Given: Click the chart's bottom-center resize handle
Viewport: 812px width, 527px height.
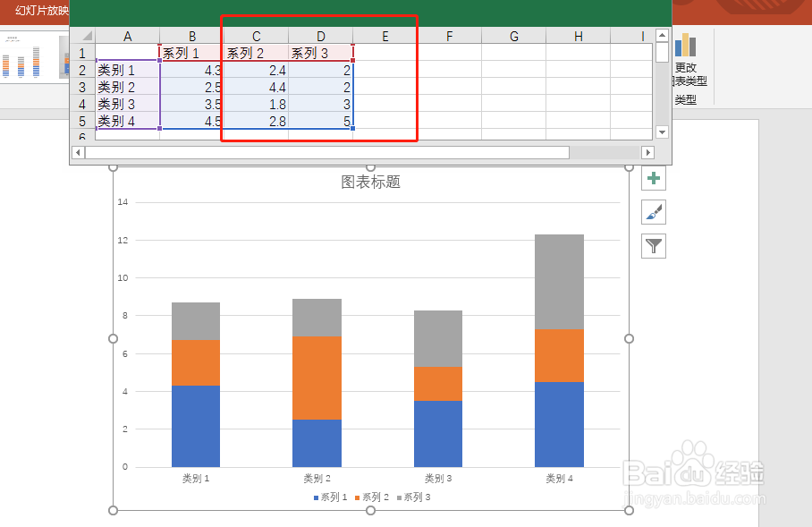Looking at the screenshot, I should tap(371, 510).
